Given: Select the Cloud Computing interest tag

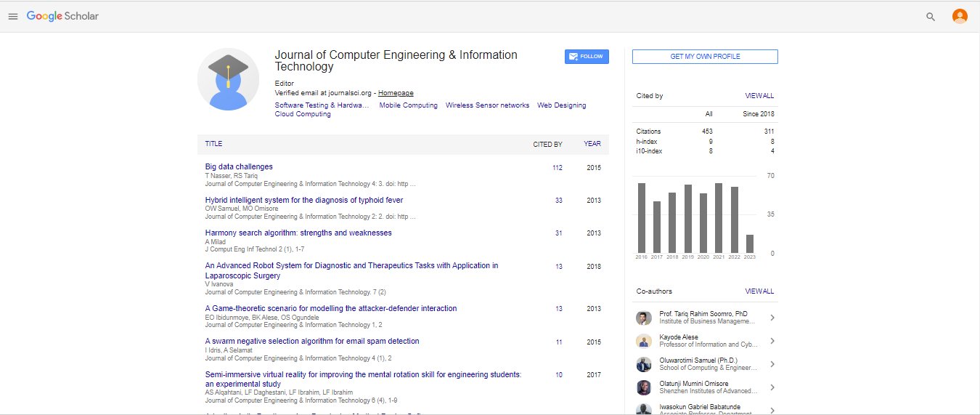Looking at the screenshot, I should [303, 114].
